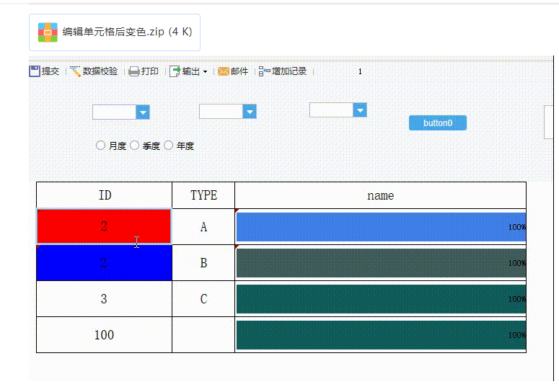559x392 pixels.
Task: Click the 增加记录 toolbar label
Action: pos(289,71)
